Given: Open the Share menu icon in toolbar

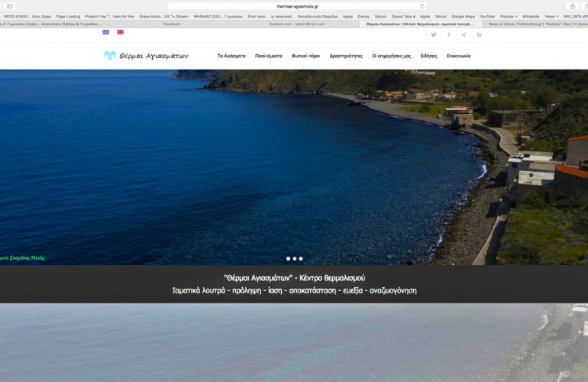Looking at the screenshot, I should point(572,6).
